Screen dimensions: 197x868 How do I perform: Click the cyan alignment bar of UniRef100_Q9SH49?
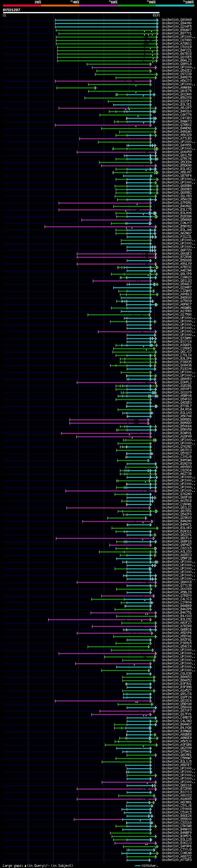107,20
